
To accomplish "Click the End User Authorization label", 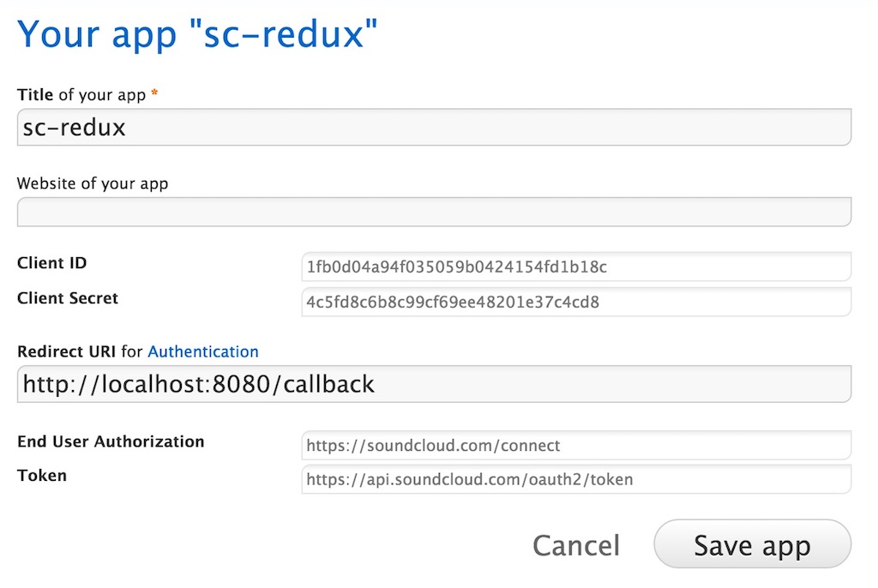I will point(111,442).
